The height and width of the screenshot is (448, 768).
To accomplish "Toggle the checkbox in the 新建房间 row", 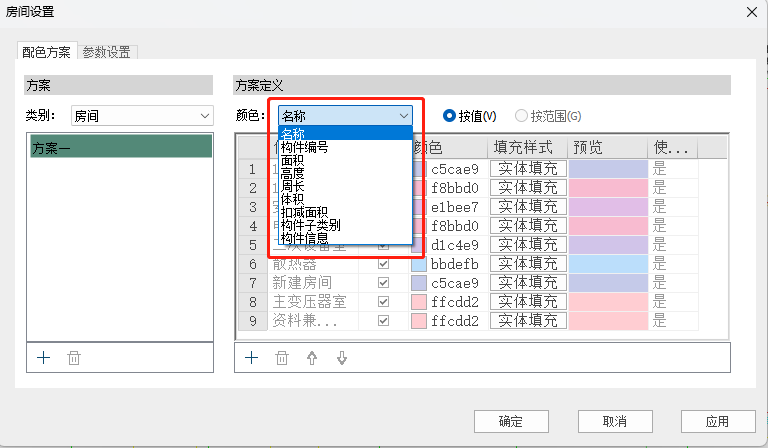I will (x=384, y=283).
